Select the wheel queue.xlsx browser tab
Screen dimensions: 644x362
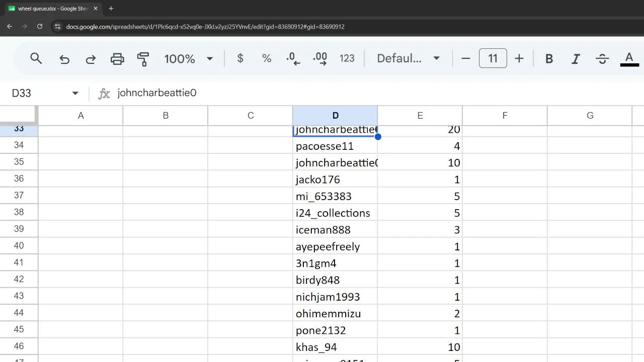pyautogui.click(x=52, y=9)
